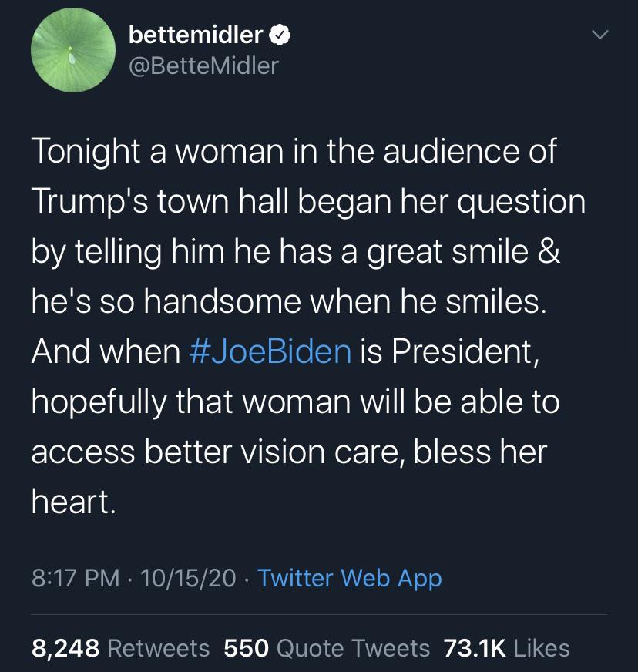
Task: Click the word "President," in the tweet
Action: pos(462,352)
